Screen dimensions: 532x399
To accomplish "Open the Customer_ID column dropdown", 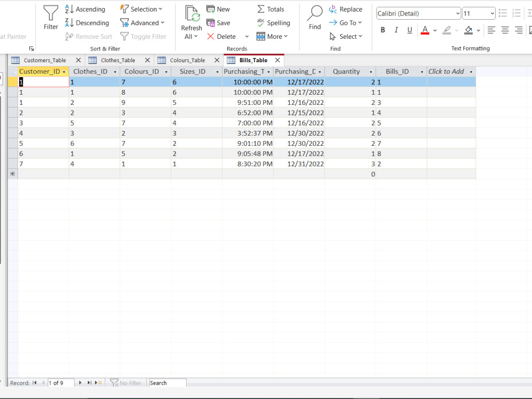I will 64,72.
